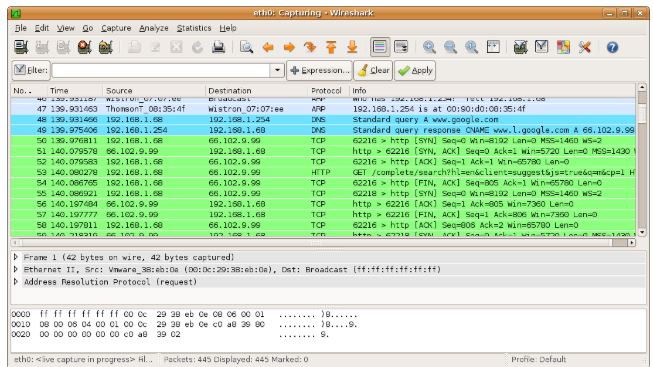Toggle auto scroll during live capture
Viewport: 653px width, 367px height.
401,47
